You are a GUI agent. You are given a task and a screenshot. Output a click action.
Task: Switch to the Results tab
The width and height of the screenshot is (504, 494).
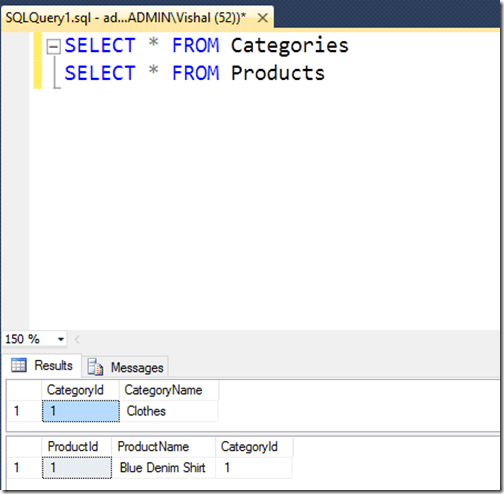[42, 365]
